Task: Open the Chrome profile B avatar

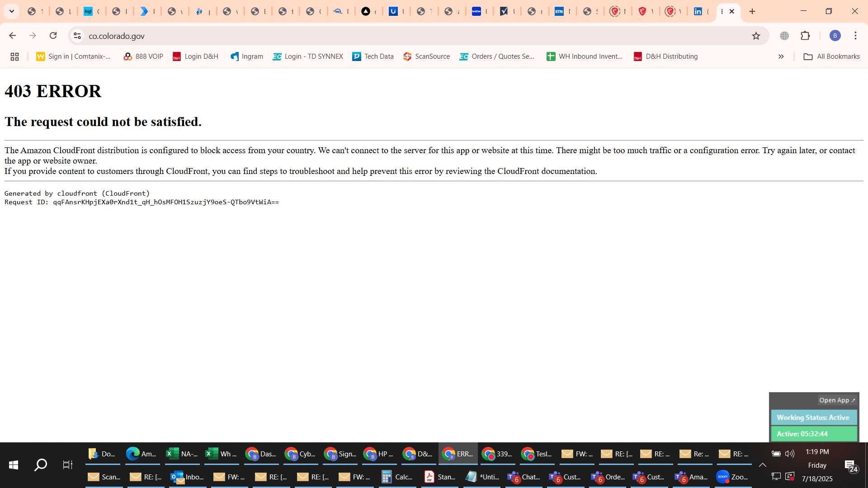Action: click(x=835, y=36)
